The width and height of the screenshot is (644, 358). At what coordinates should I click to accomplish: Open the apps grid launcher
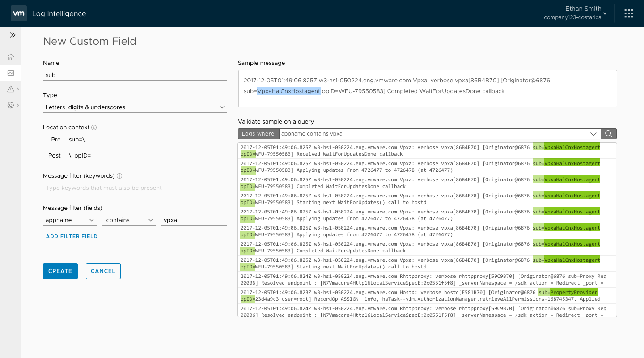coord(629,13)
